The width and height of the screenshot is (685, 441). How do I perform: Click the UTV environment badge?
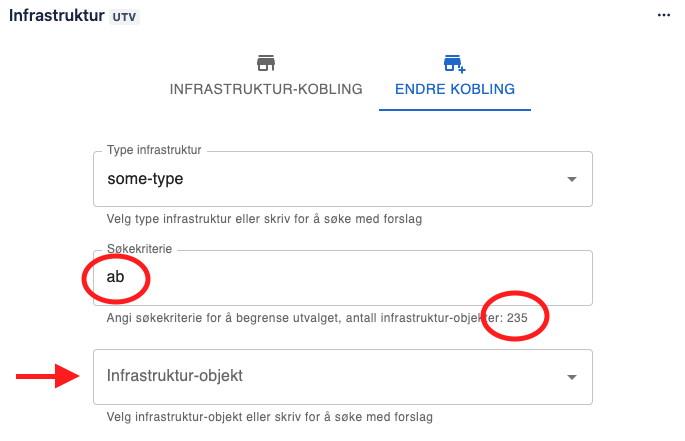pyautogui.click(x=125, y=17)
